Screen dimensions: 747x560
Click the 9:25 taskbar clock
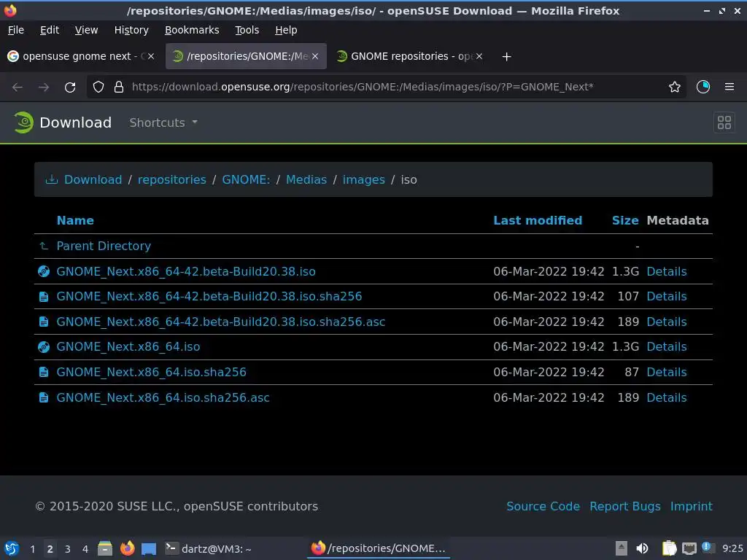732,549
